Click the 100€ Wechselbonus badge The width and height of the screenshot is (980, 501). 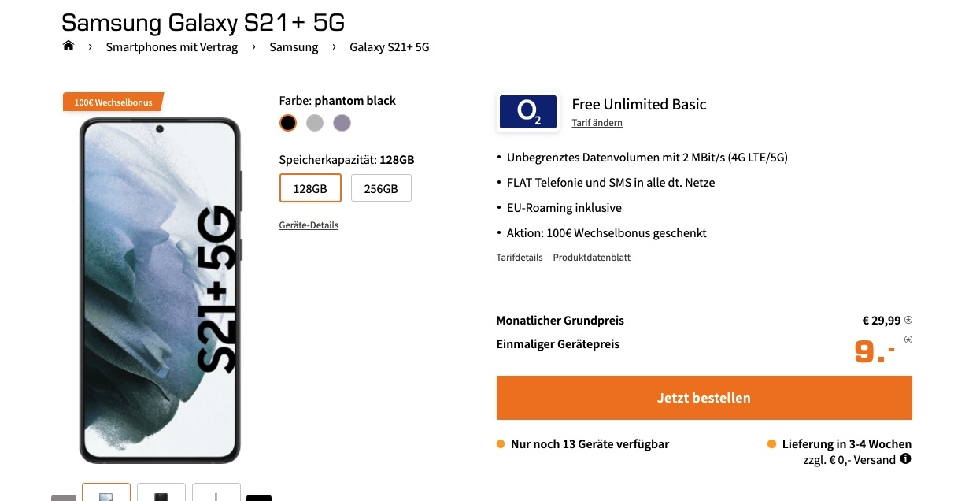113,102
